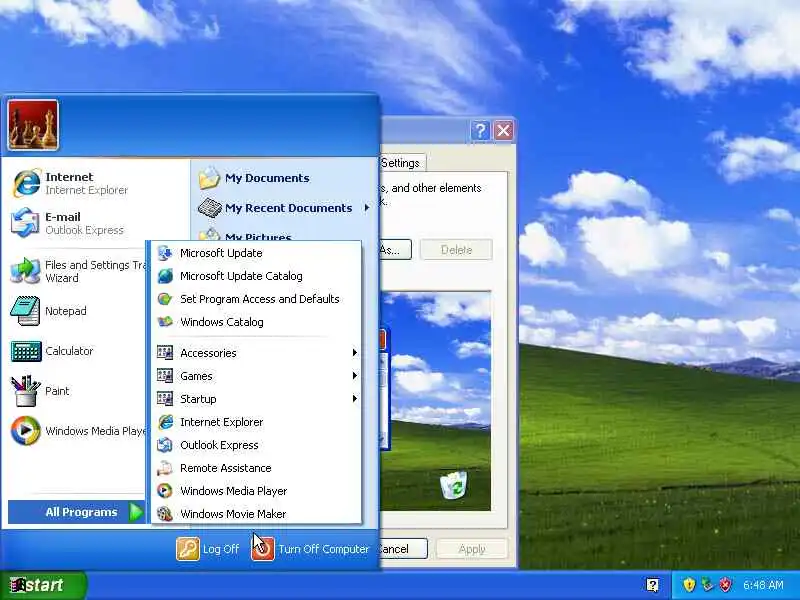This screenshot has width=800, height=600.
Task: Click the 6:48 AM clock
Action: point(763,585)
